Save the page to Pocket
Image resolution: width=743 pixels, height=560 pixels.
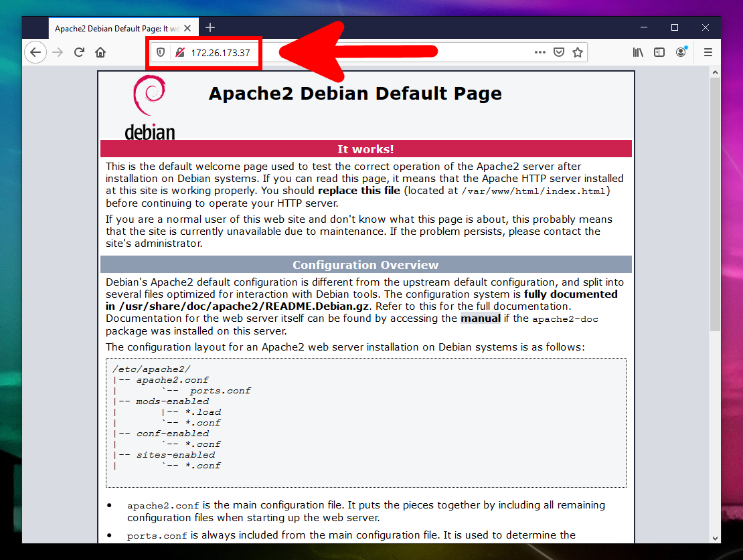(x=559, y=52)
